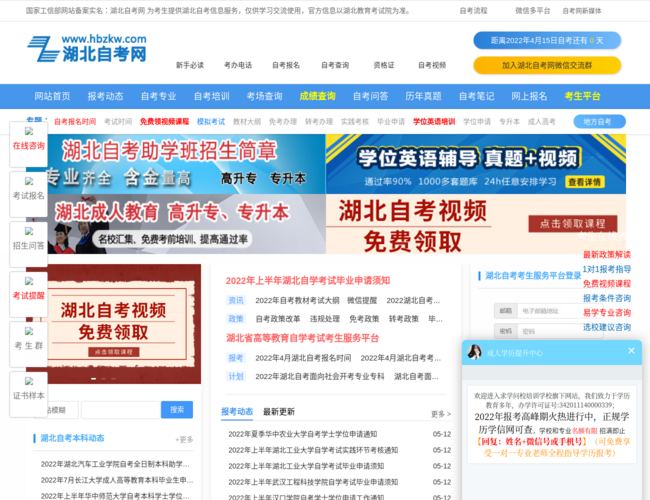Open 免费领视频课程 topic link

click(x=164, y=121)
